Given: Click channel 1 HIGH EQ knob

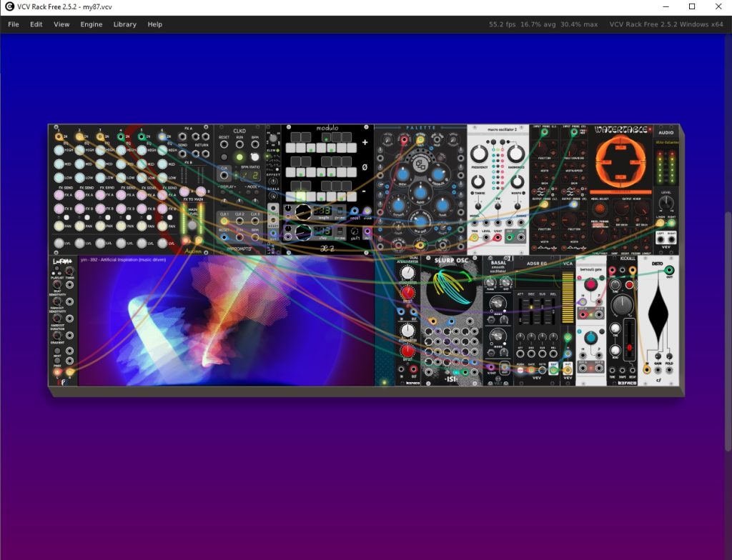Looking at the screenshot, I should click(59, 150).
